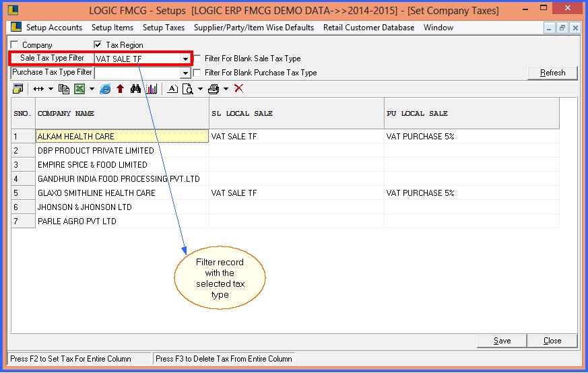Open the Sale Tax Type Filter dropdown

(185, 59)
